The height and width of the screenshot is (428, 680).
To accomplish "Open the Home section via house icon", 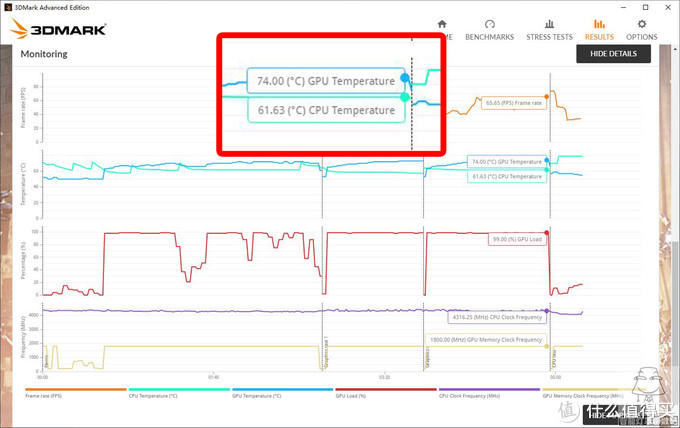I will (442, 24).
